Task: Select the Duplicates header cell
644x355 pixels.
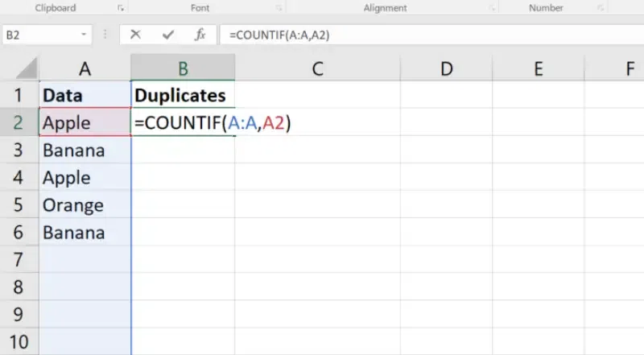Action: (183, 95)
